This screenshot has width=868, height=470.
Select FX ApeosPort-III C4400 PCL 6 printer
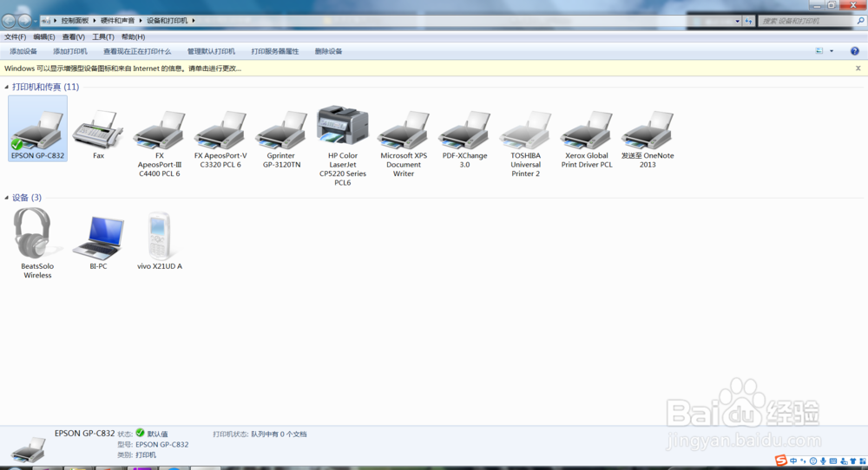160,143
